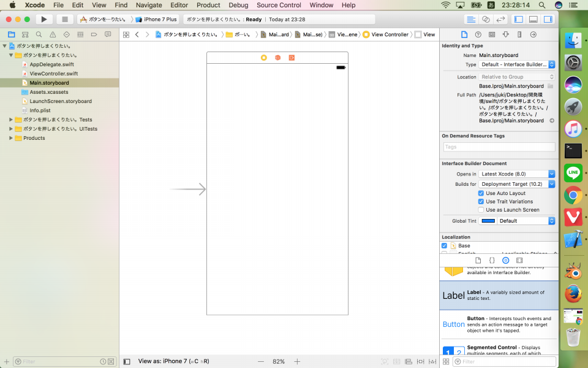The width and height of the screenshot is (588, 368).
Task: Open the Editor menu
Action: coord(179,5)
